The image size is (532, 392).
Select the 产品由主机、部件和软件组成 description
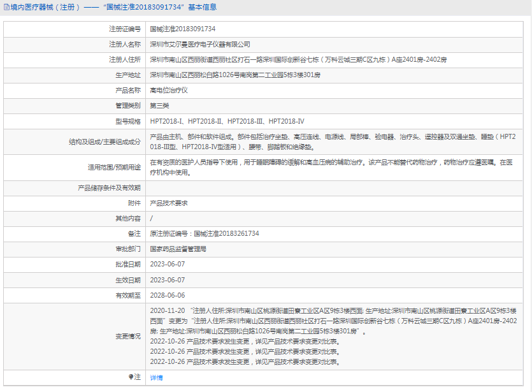tap(333, 142)
